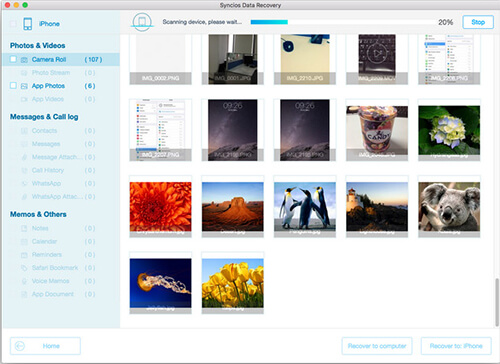
Task: Click the WhatsApp Attac... paperclip icon
Action: [x=24, y=197]
